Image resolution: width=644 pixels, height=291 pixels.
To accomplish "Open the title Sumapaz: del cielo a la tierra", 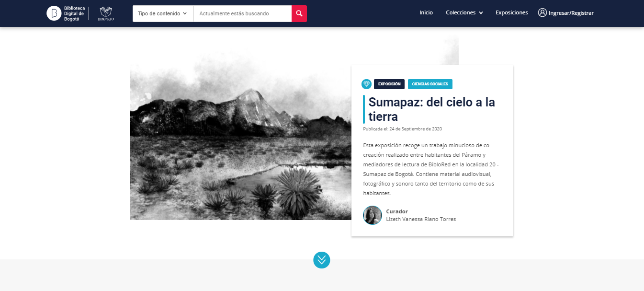I will coord(432,109).
